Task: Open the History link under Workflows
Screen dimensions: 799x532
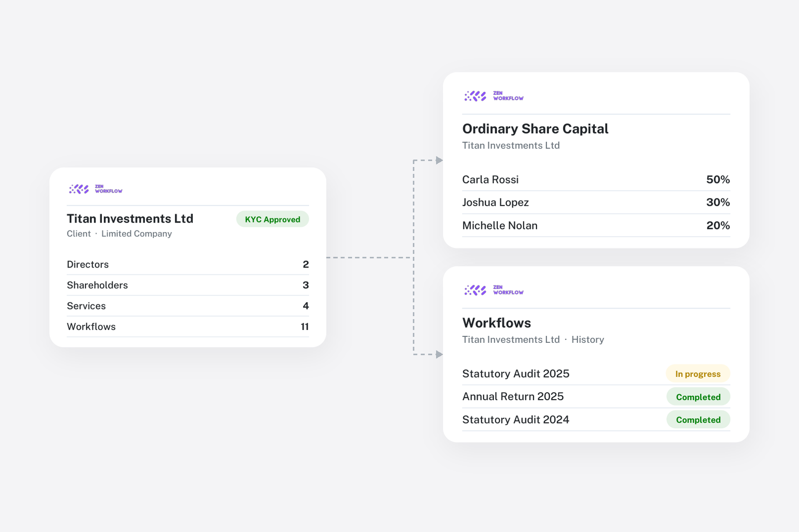Action: pos(588,340)
